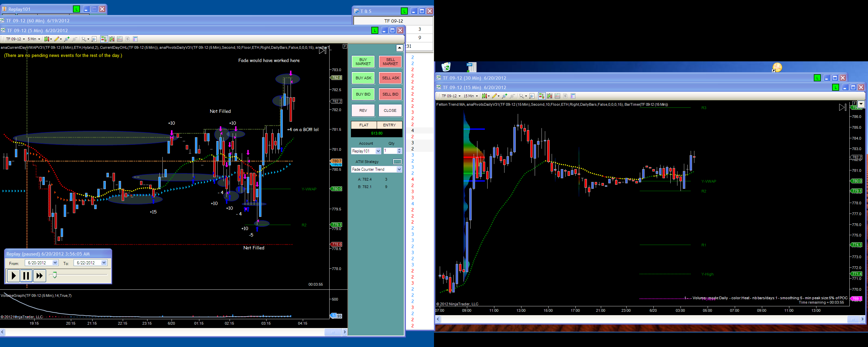This screenshot has height=347, width=868.
Task: Click the CLOSE position button
Action: [390, 110]
